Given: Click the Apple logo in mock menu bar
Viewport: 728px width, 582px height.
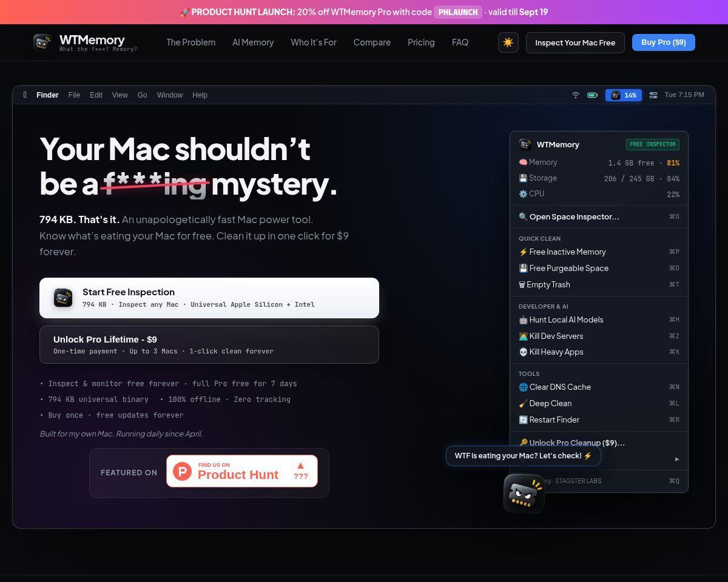Looking at the screenshot, I should (x=25, y=95).
